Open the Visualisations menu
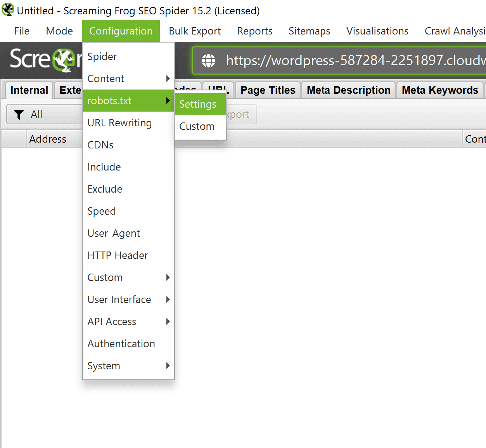The width and height of the screenshot is (486, 448). (377, 31)
